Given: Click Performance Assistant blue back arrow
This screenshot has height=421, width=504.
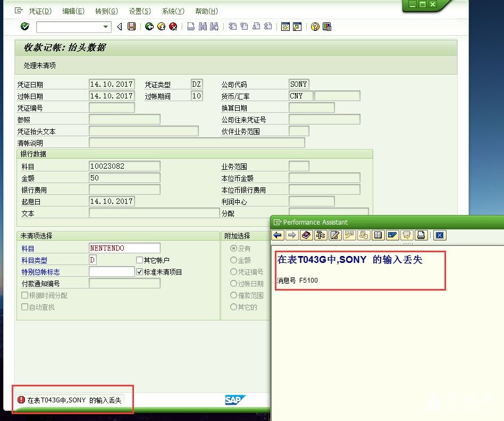Looking at the screenshot, I should (278, 235).
